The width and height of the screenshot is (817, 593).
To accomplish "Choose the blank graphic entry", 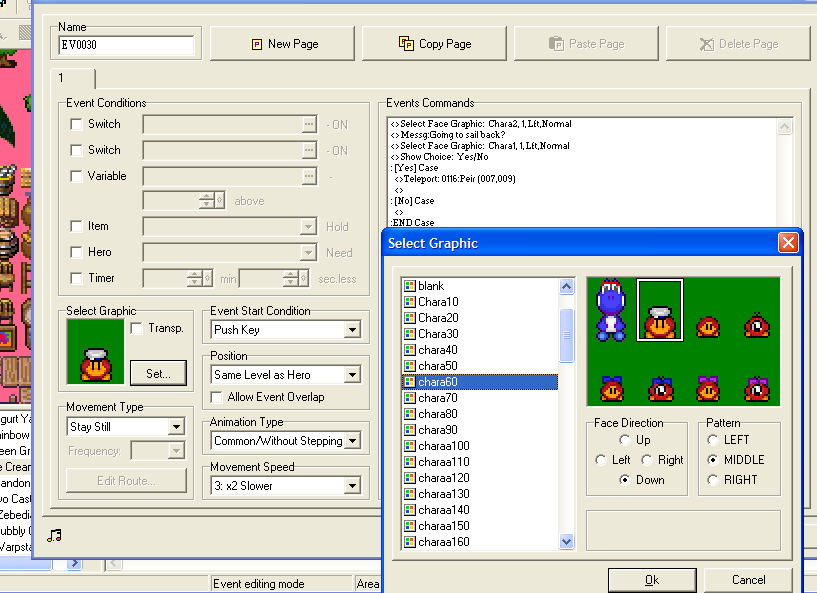I will [x=431, y=286].
